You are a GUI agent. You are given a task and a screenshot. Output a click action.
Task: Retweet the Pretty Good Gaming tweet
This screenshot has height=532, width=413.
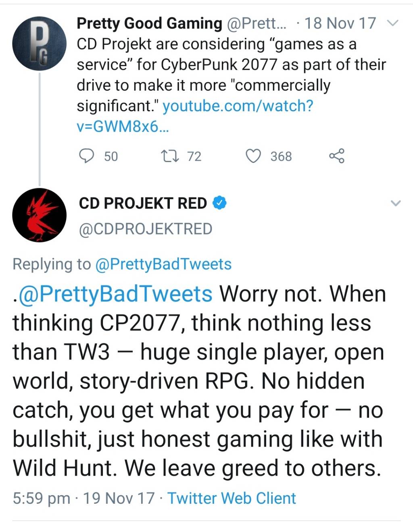point(169,156)
